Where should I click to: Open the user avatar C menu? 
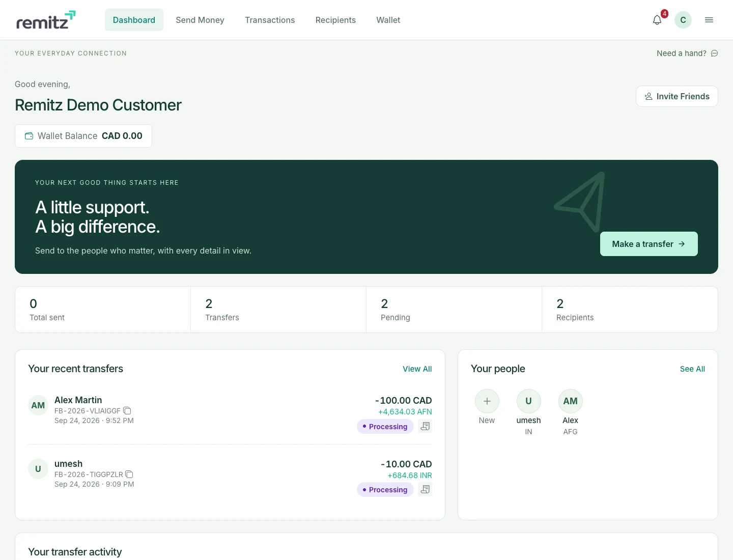click(683, 20)
